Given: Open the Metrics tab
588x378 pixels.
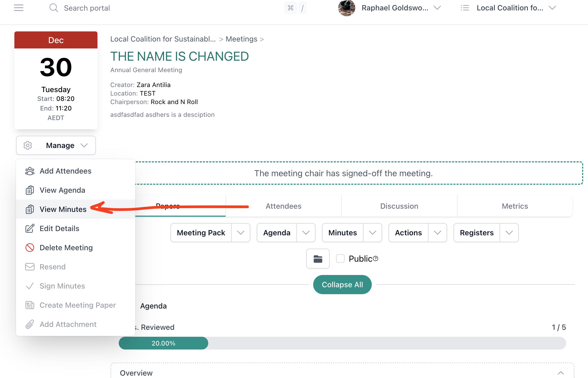Looking at the screenshot, I should pyautogui.click(x=514, y=206).
